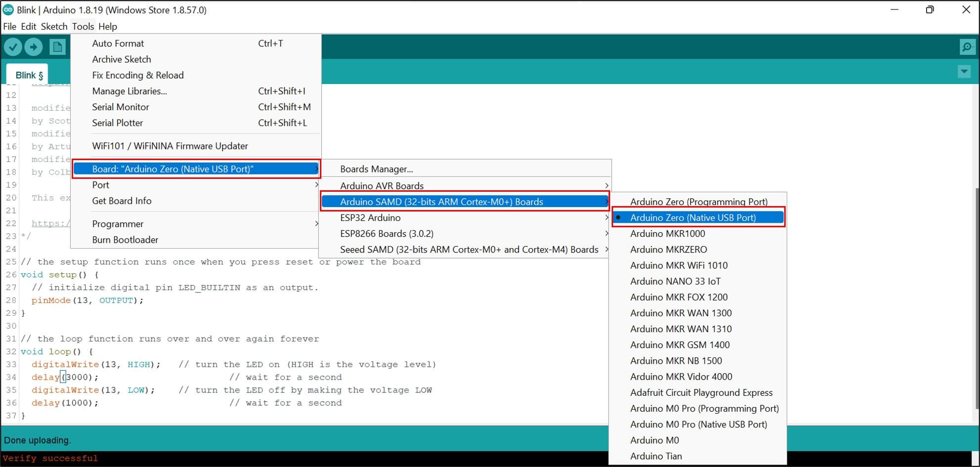Viewport: 980px width, 467px height.
Task: Select Arduino Zero (Programming Port) board
Action: click(698, 202)
